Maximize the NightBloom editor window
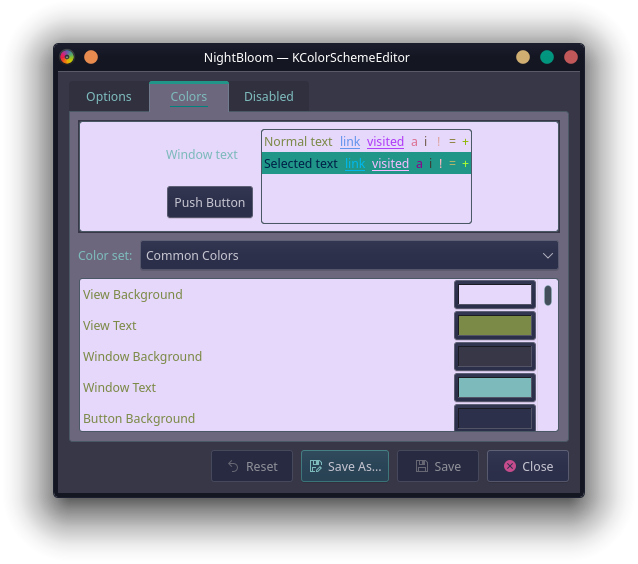Screen dimensions: 638x564 547,57
